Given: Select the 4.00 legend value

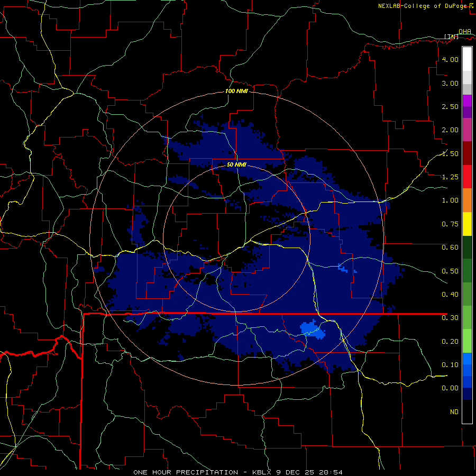Looking at the screenshot, I should [x=450, y=59].
